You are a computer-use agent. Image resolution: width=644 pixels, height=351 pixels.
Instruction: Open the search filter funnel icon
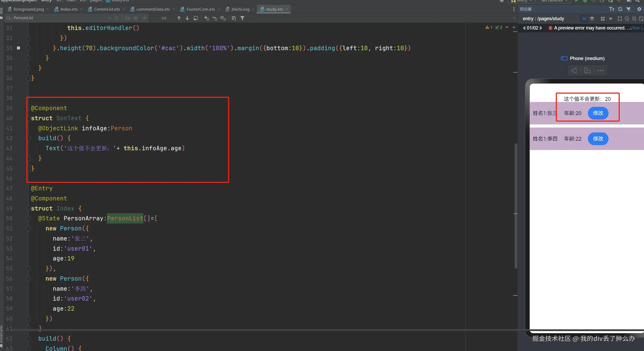242,18
